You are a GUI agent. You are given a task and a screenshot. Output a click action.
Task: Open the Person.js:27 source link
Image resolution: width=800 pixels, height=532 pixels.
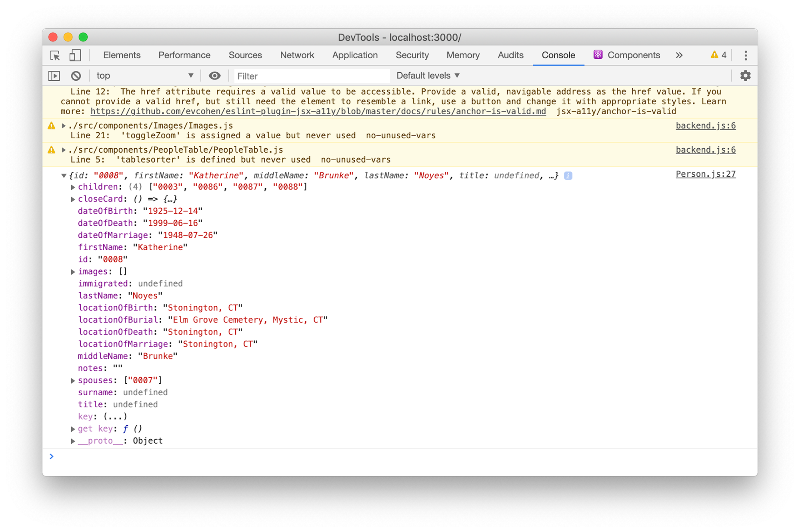705,174
